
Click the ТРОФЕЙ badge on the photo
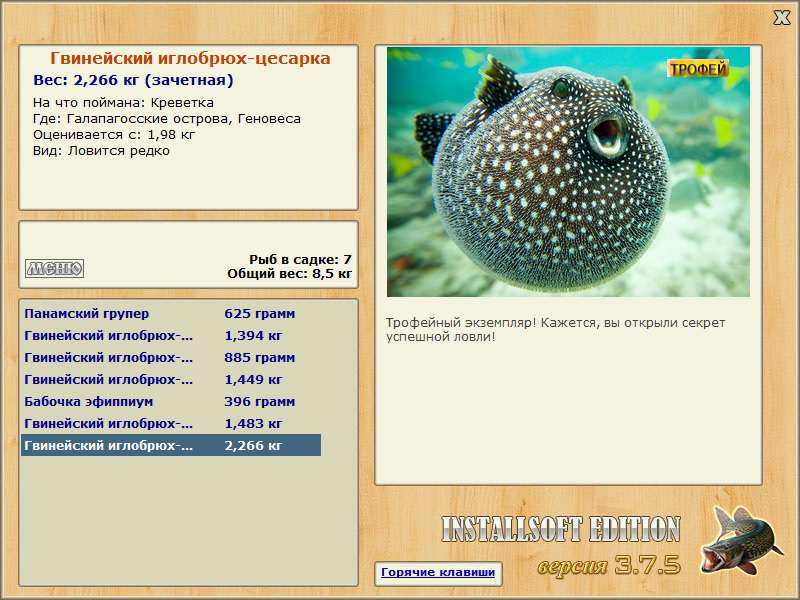698,69
